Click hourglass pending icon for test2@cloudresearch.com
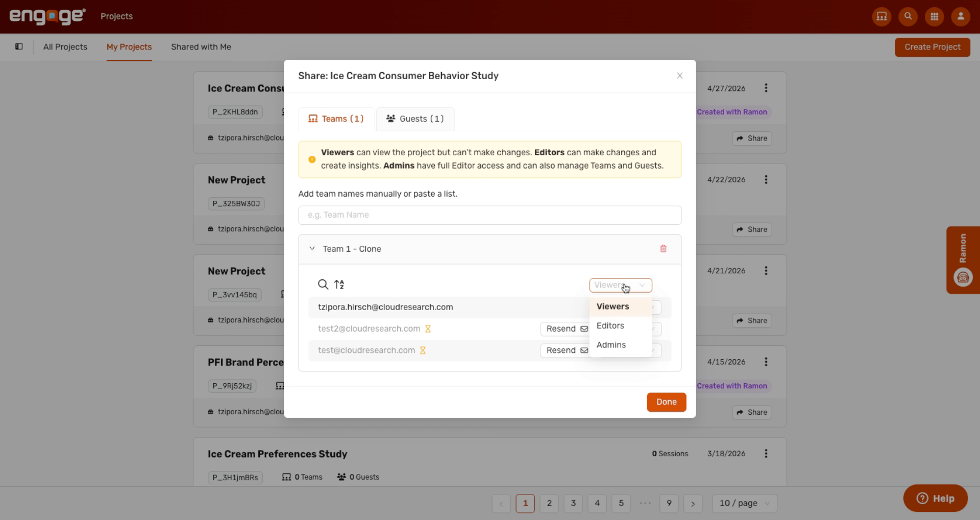This screenshot has width=980, height=520. coord(428,329)
